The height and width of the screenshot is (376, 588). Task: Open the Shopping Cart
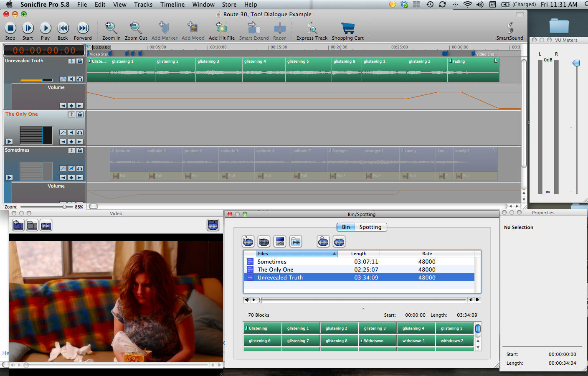347,28
